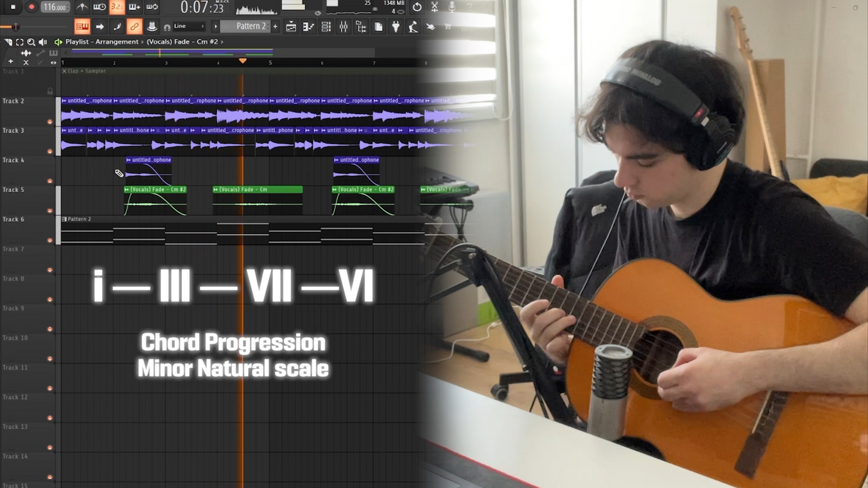This screenshot has height=488, width=868.
Task: Click the multilink knob icon
Action: click(x=152, y=26)
